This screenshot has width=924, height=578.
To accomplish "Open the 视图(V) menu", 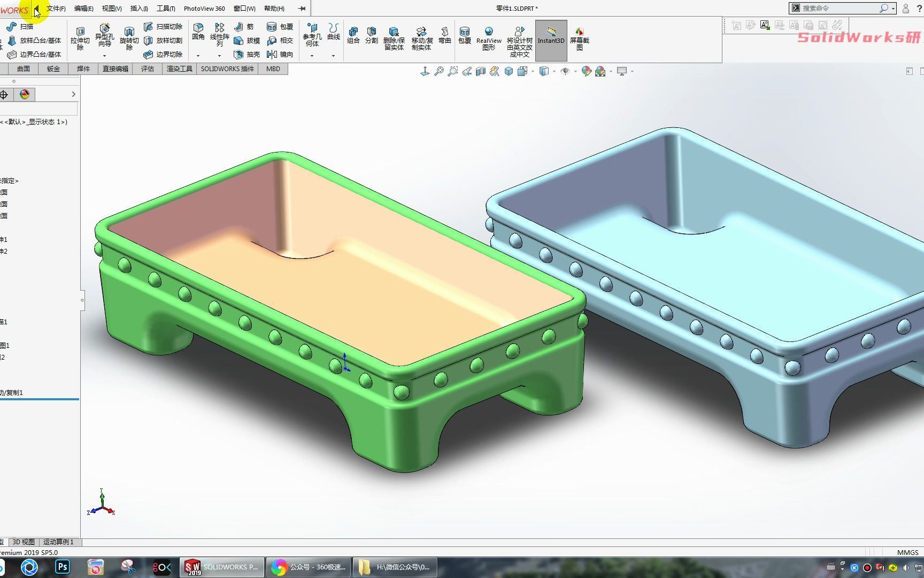I will click(112, 9).
